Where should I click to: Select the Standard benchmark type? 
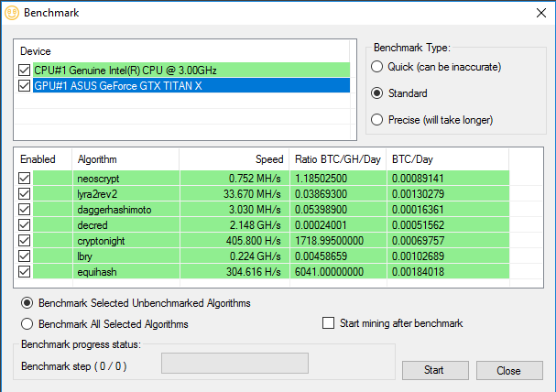[376, 93]
